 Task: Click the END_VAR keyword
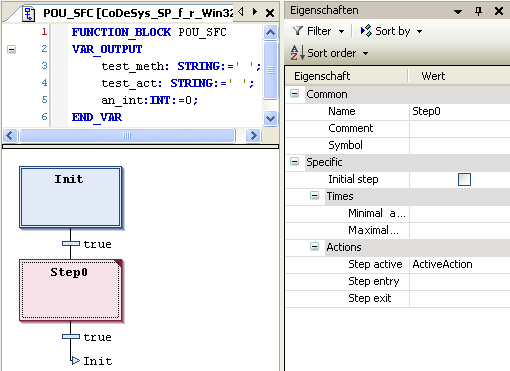click(97, 117)
